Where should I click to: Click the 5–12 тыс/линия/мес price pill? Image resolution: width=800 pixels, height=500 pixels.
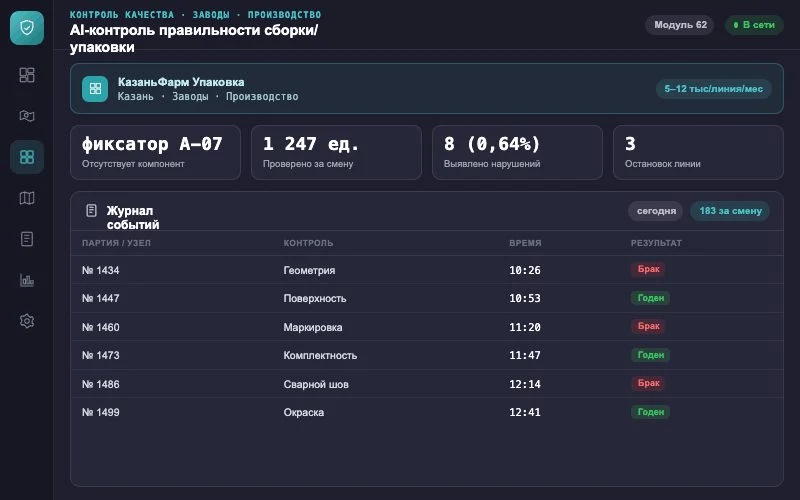point(713,89)
